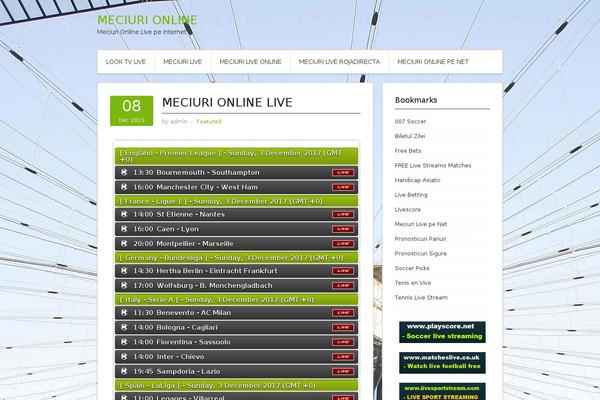Click the LIVE badge for St Etienne - Nantes
Image resolution: width=600 pixels, height=400 pixels.
(x=343, y=214)
